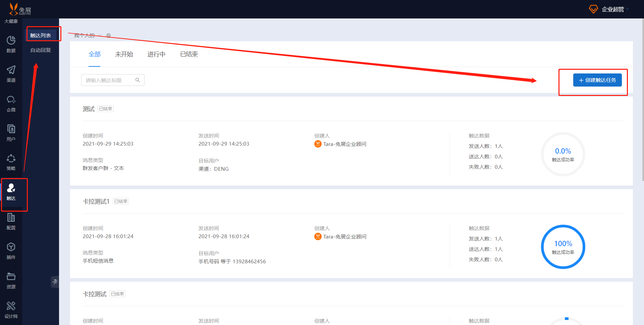This screenshot has width=644, height=325.
Task: Click the 企业超管 account diamond icon
Action: [593, 9]
